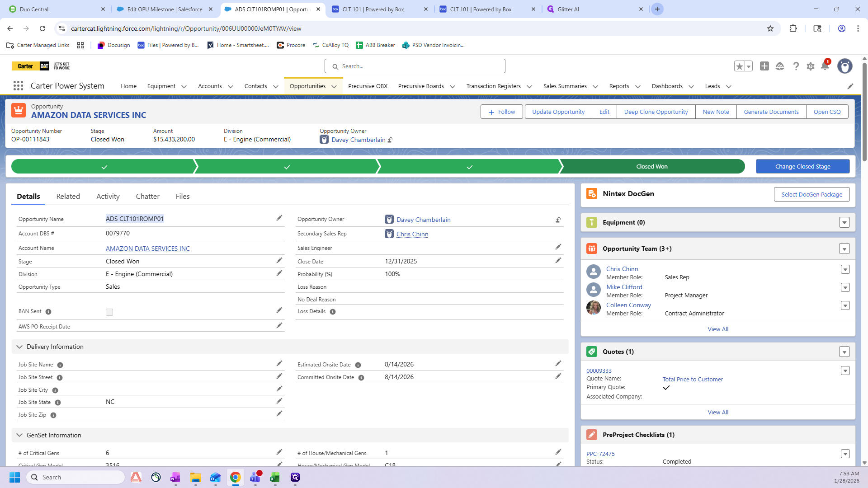Open quote 00009333 link
Viewport: 868px width, 488px height.
click(599, 371)
